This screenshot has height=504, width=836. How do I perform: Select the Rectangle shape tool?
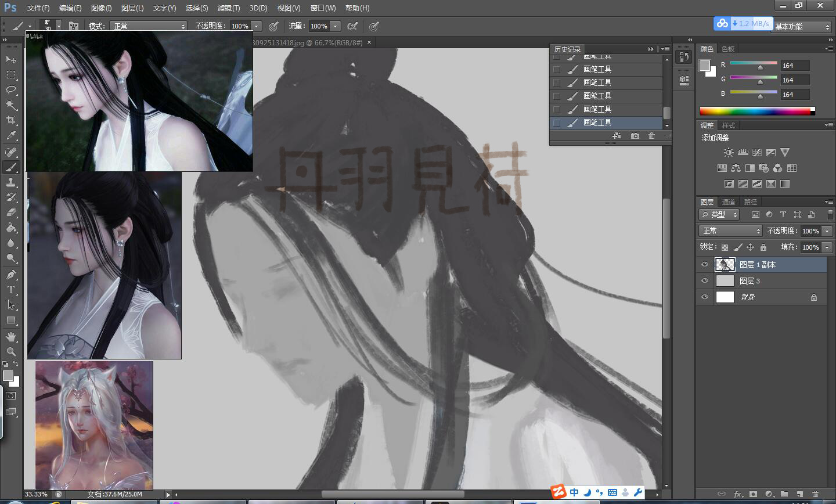(11, 320)
